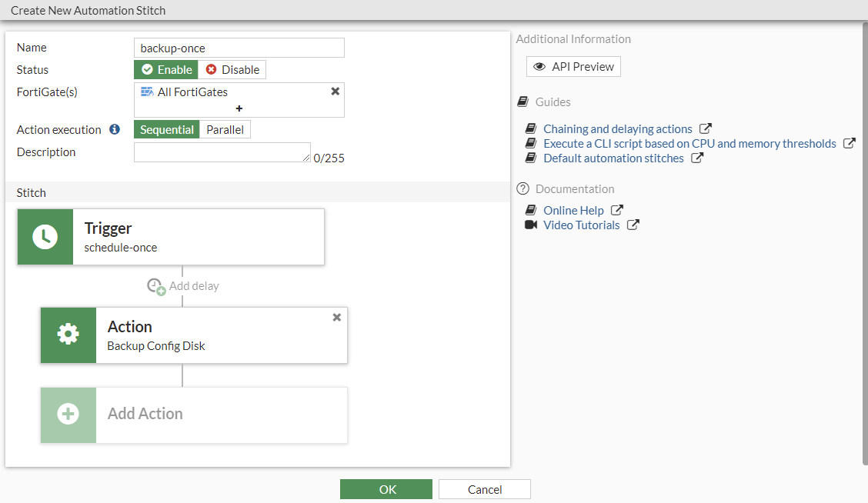The width and height of the screenshot is (868, 503).
Task: Click the Name input field
Action: point(239,48)
